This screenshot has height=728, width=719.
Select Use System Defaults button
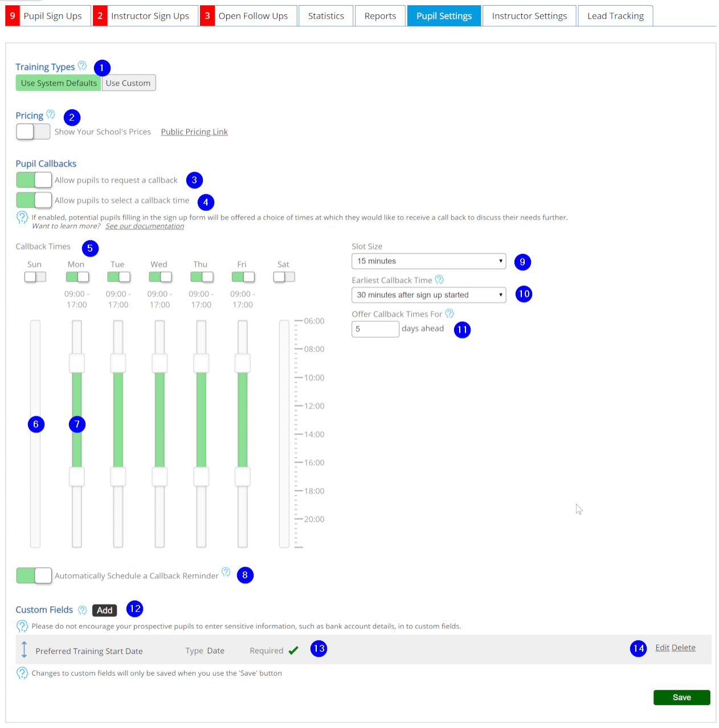59,83
